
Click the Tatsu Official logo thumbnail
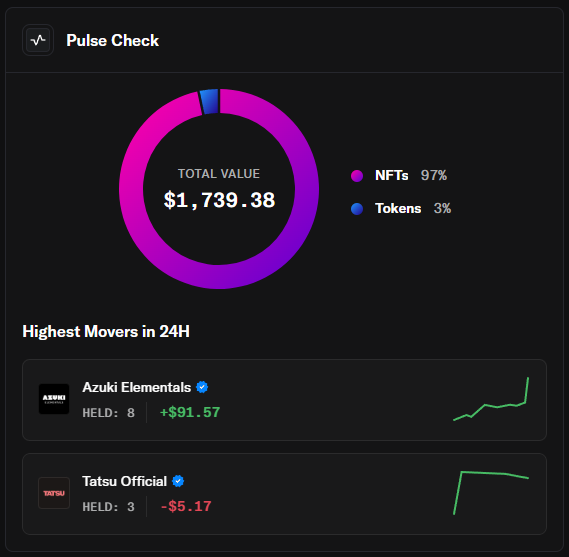coord(54,493)
